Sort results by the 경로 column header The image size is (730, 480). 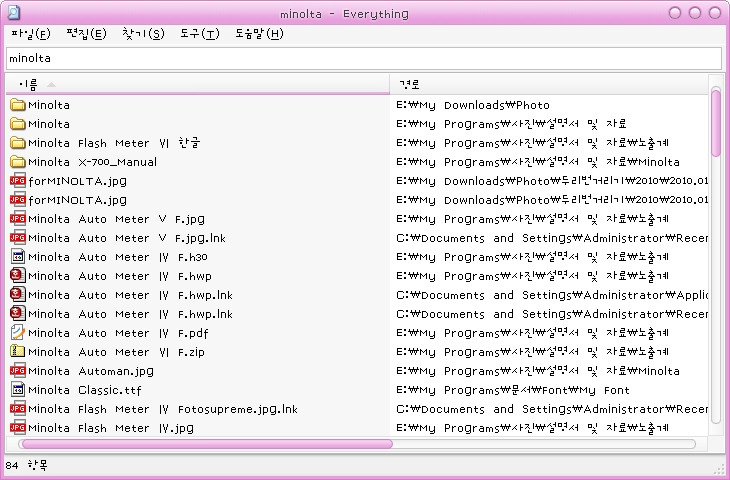(x=548, y=84)
